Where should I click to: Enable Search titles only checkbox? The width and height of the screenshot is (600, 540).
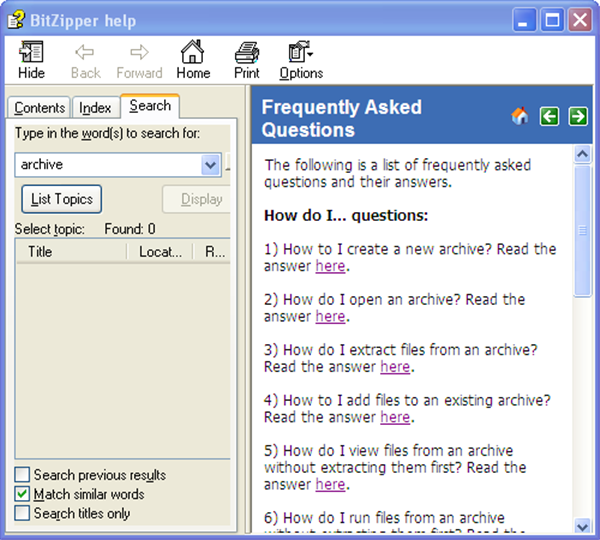coord(22,513)
